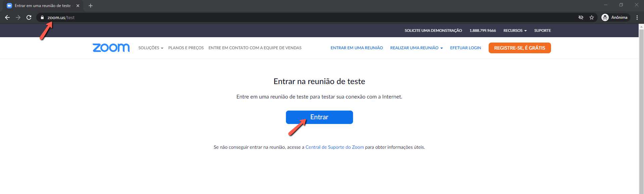Image resolution: width=644 pixels, height=194 pixels.
Task: Open Chrome's three-dot menu
Action: click(637, 17)
